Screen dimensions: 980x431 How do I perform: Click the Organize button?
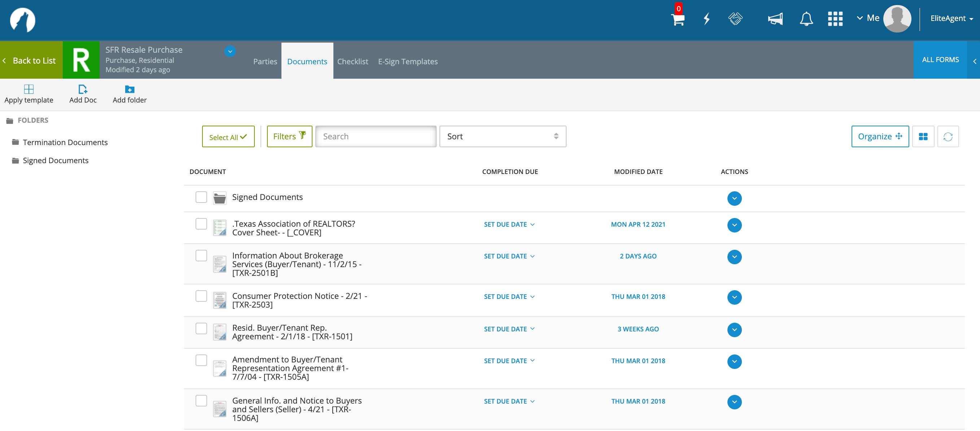coord(880,137)
